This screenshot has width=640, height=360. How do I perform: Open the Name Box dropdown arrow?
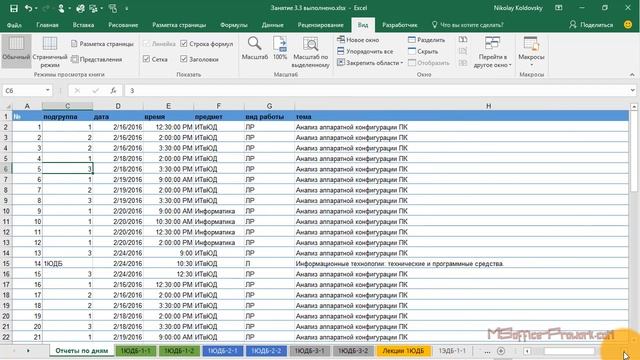tap(48, 91)
